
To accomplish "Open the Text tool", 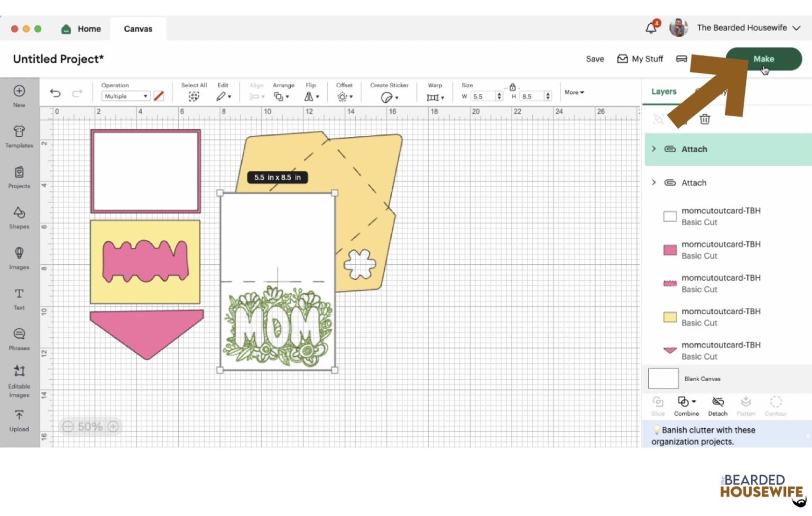I will [x=19, y=297].
